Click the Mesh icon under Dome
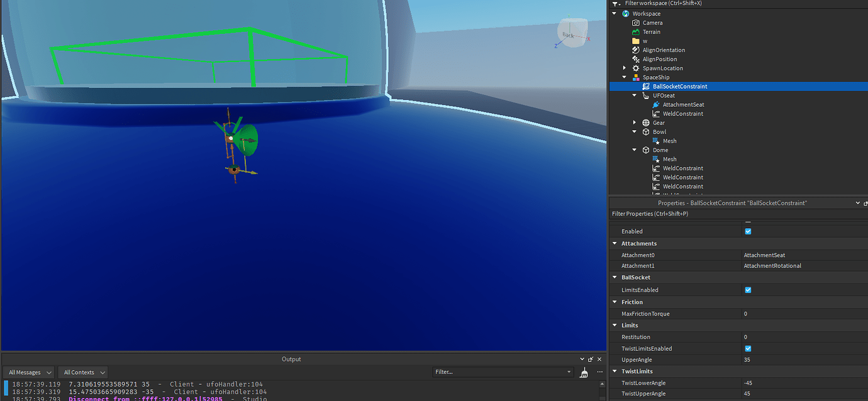This screenshot has width=868, height=401. click(x=655, y=159)
